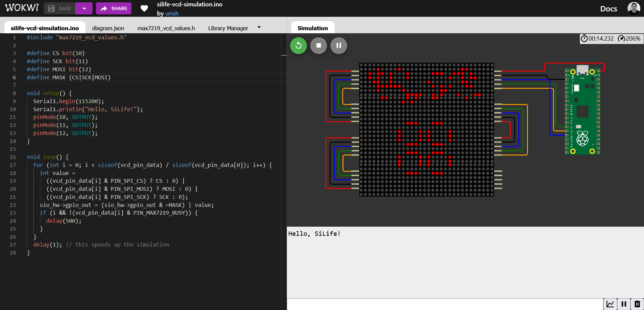
Task: Open the Library Manager tab
Action: click(x=228, y=28)
